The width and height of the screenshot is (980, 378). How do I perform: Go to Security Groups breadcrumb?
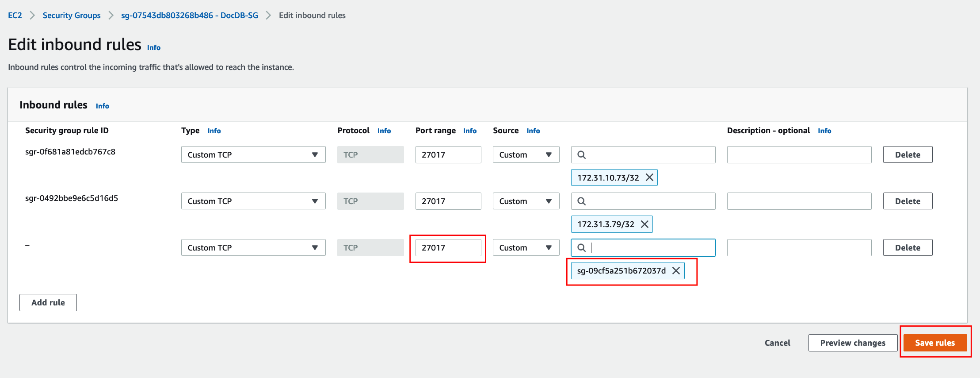(72, 15)
